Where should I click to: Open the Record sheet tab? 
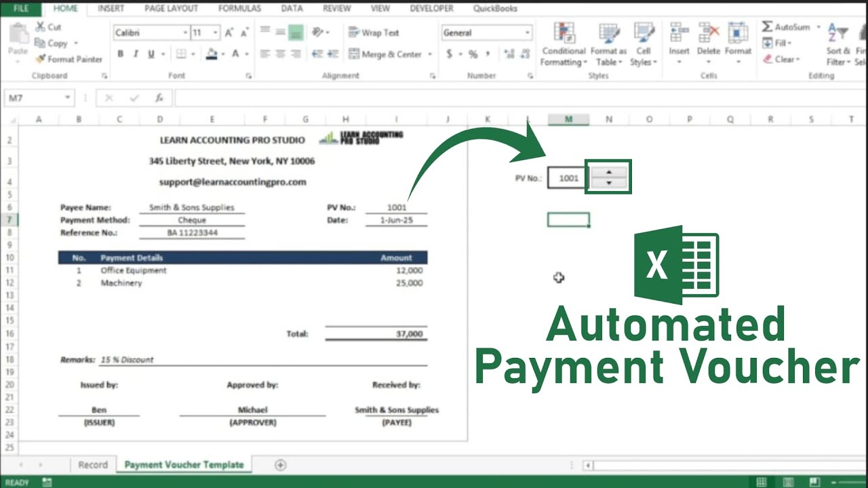point(93,464)
